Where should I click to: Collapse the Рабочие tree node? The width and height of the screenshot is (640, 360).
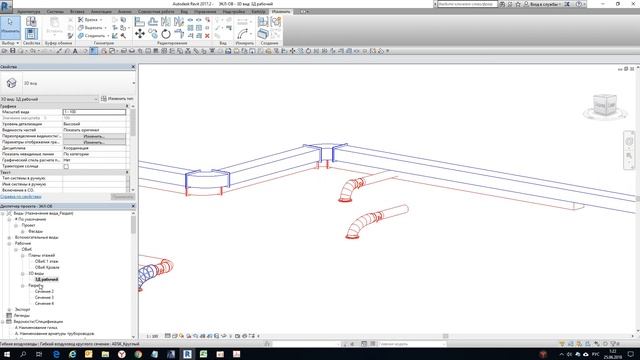[x=9, y=243]
